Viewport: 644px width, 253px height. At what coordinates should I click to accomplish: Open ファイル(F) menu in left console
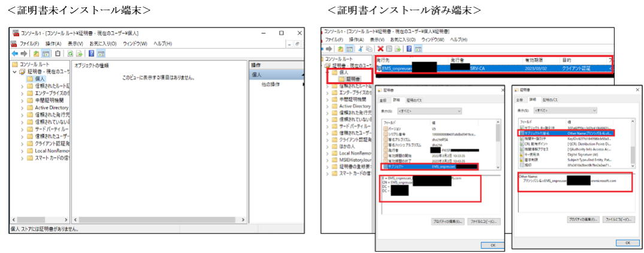click(x=29, y=44)
